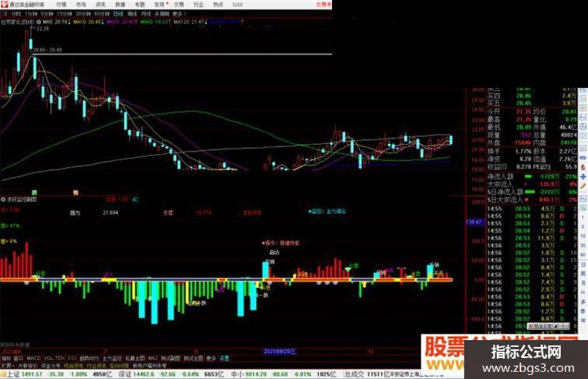The height and width of the screenshot is (379, 588).
Task: Click the 2021/08/25 date marker on timeline
Action: click(x=280, y=352)
